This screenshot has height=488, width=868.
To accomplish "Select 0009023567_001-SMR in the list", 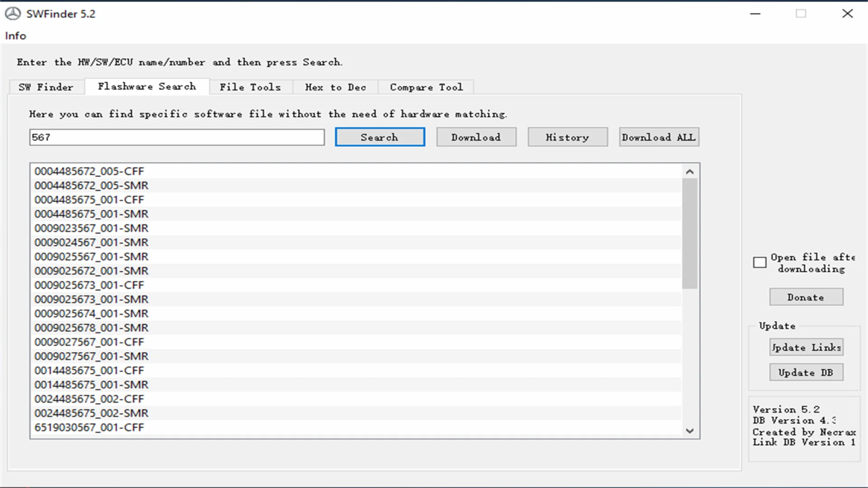I will pos(356,228).
